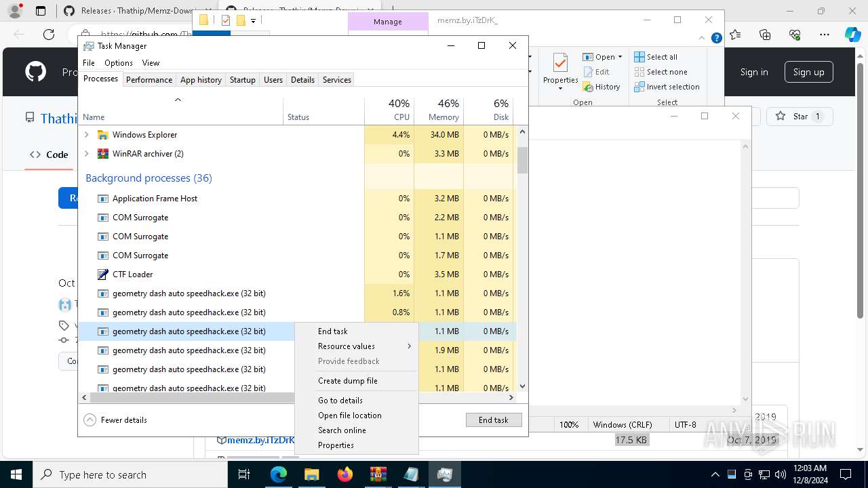
Task: Sort processes by Memory column
Action: (x=439, y=110)
